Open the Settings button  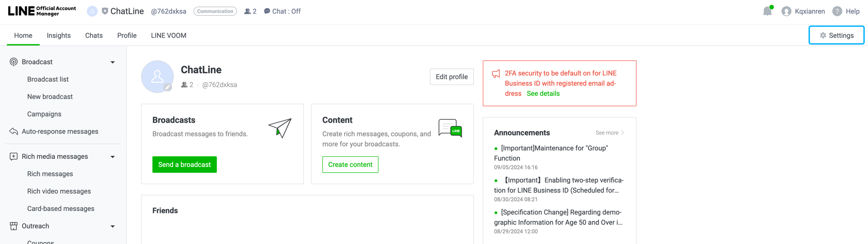pos(836,35)
